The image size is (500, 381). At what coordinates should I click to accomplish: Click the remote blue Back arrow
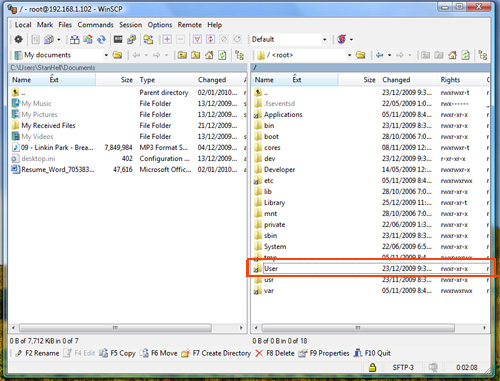pyautogui.click(x=379, y=55)
